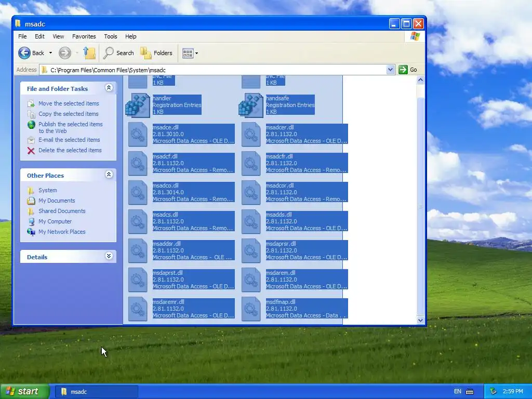Open the Tools menu
This screenshot has width=532, height=399.
point(110,36)
